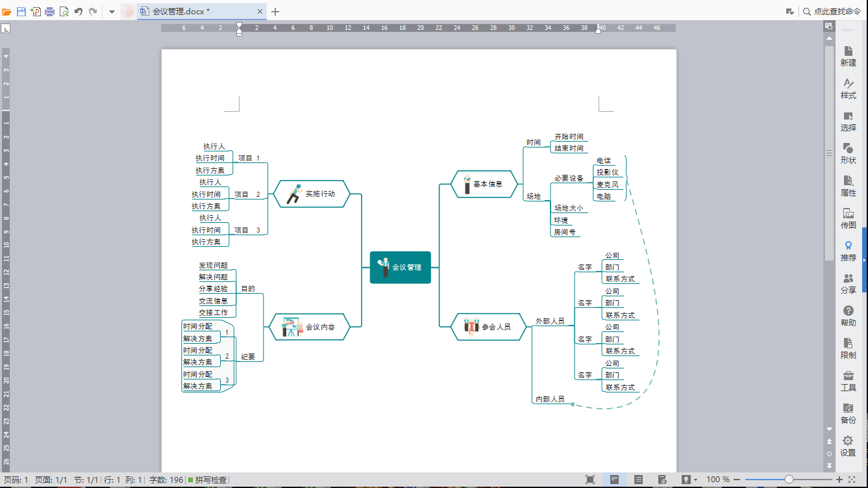868x488 pixels.
Task: Open print preview
Action: 64,11
